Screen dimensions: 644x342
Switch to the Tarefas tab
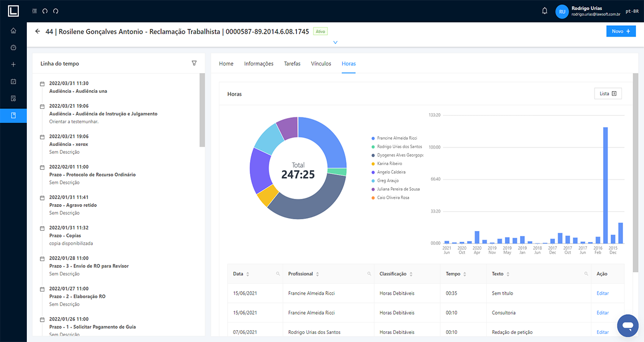[292, 64]
